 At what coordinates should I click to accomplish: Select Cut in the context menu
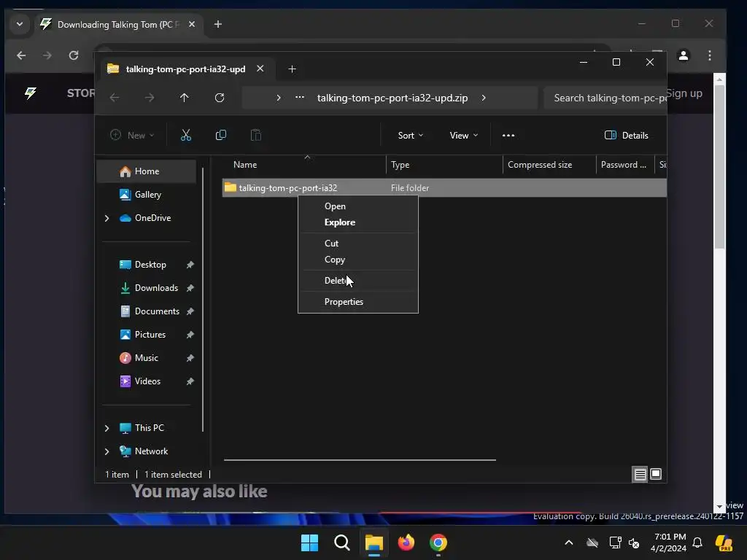(332, 244)
